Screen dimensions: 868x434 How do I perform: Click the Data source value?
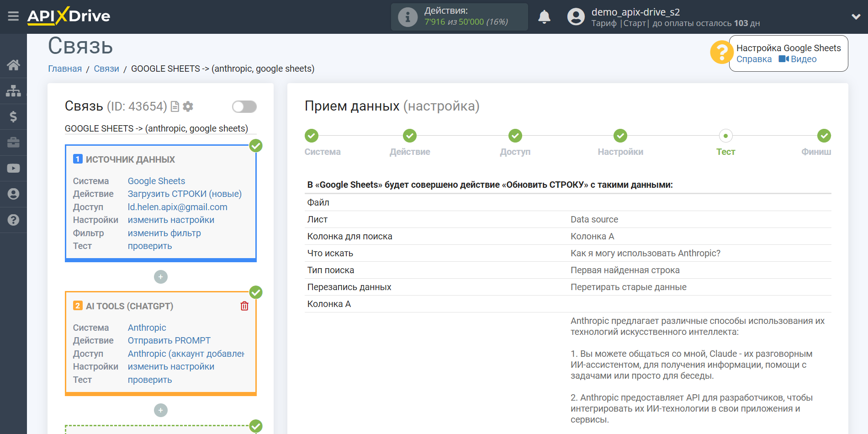pos(594,220)
